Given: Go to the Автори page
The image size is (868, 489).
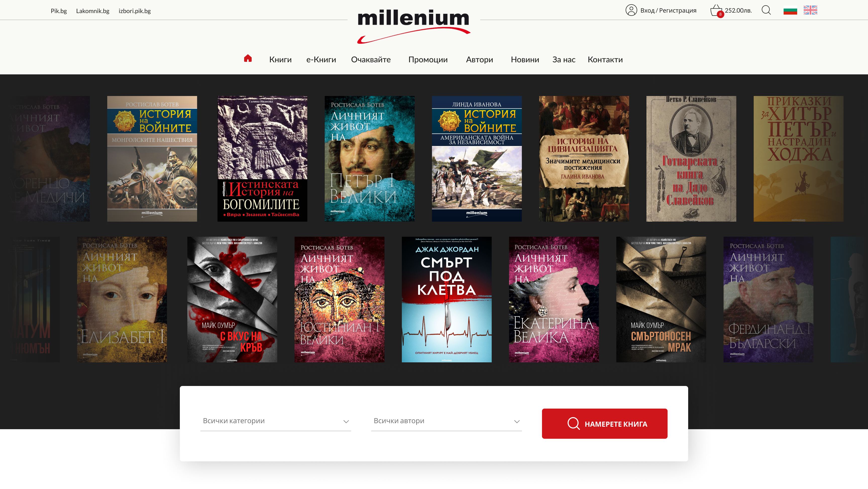Looking at the screenshot, I should point(479,60).
